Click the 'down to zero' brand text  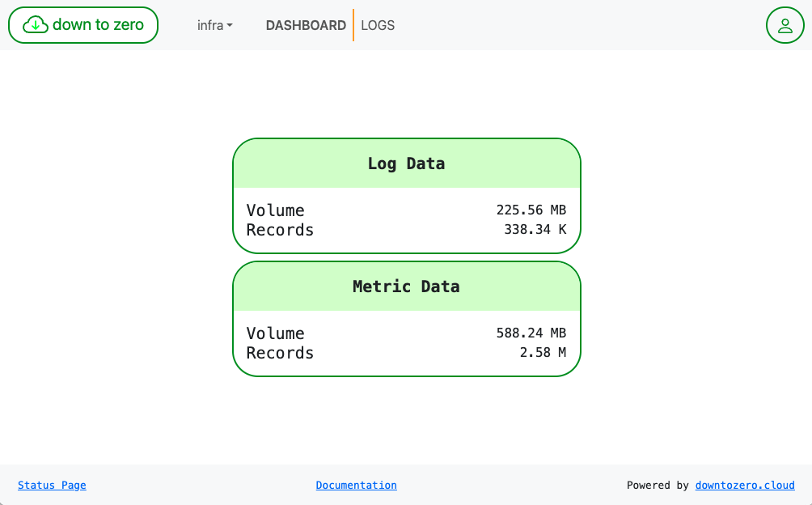pos(98,25)
